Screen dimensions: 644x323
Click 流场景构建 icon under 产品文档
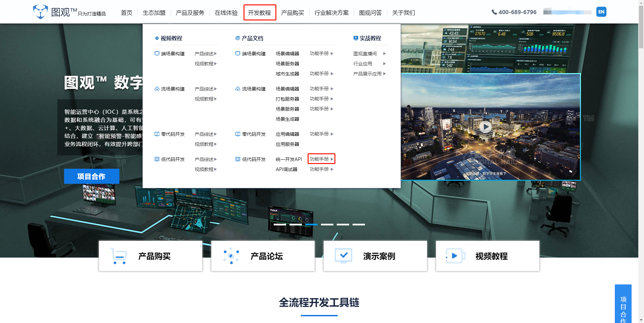(237, 89)
